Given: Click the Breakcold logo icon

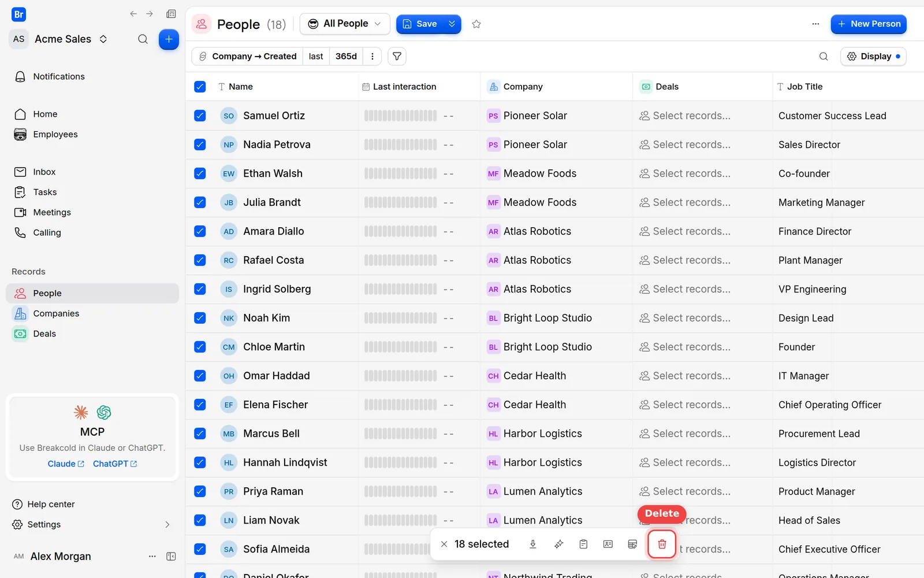Looking at the screenshot, I should pyautogui.click(x=18, y=14).
